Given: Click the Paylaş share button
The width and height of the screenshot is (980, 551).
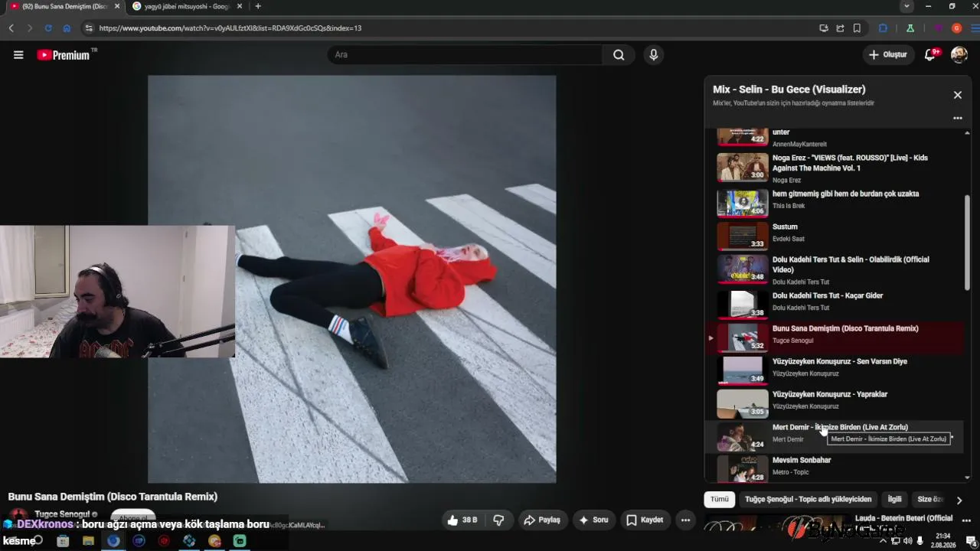Looking at the screenshot, I should [542, 520].
